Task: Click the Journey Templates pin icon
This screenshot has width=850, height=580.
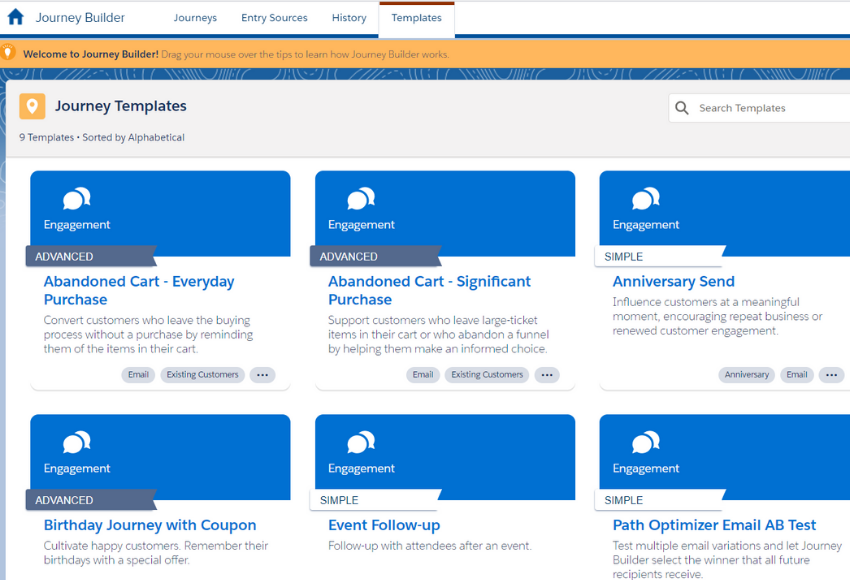Action: [32, 106]
